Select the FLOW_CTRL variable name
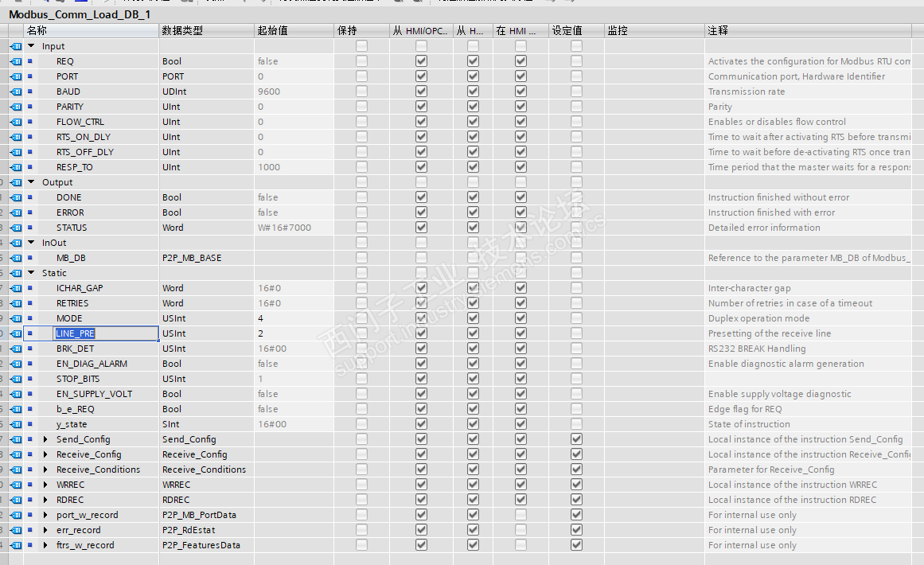 pos(80,122)
